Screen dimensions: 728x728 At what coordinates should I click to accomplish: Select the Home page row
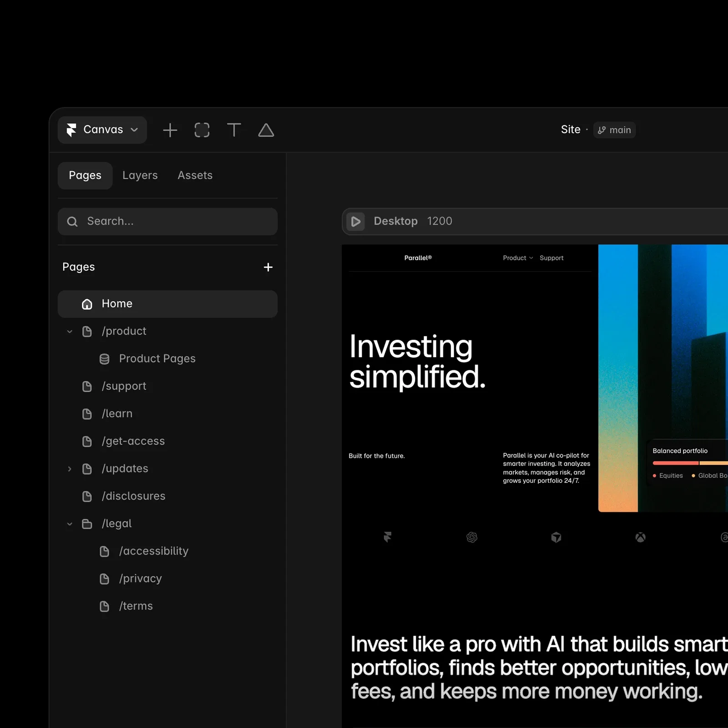click(167, 304)
